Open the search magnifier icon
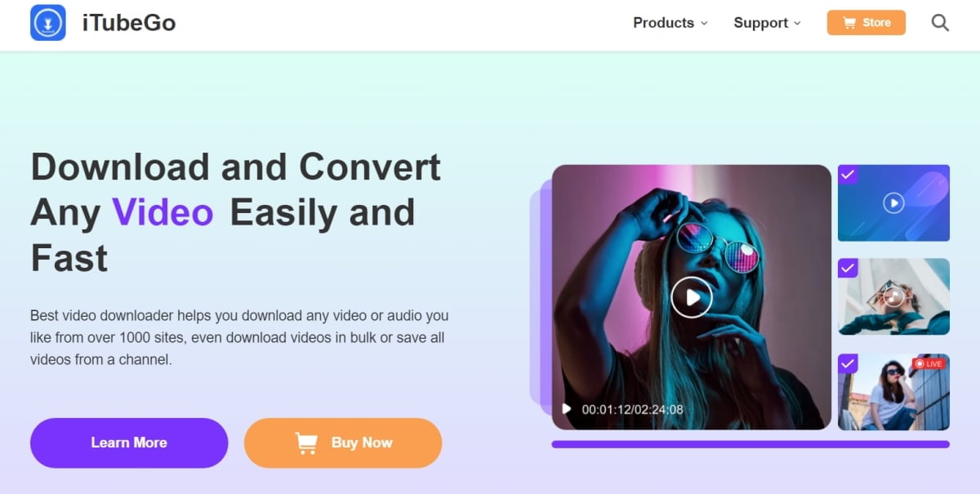980x494 pixels. point(940,23)
